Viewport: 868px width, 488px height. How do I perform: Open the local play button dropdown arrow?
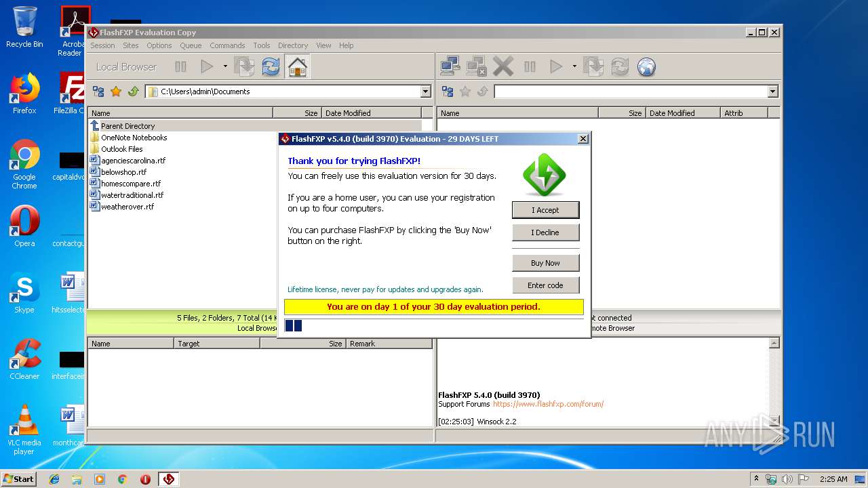[x=225, y=66]
